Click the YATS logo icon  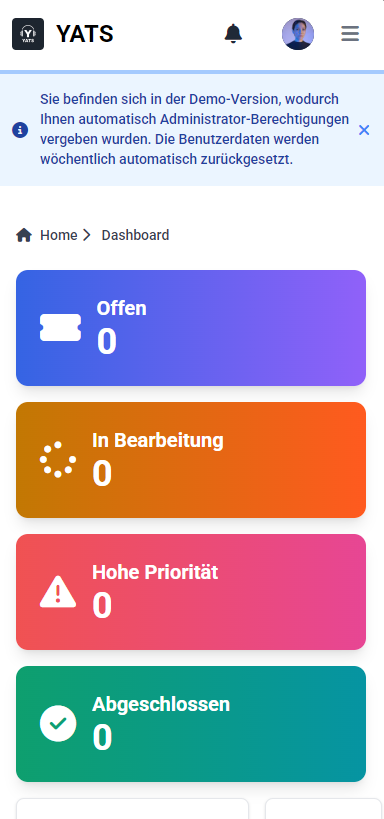point(28,34)
